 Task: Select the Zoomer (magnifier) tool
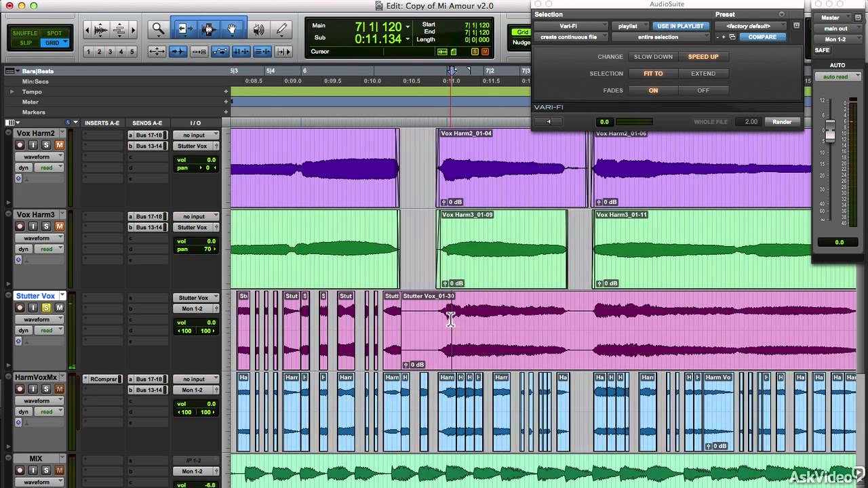pyautogui.click(x=158, y=29)
